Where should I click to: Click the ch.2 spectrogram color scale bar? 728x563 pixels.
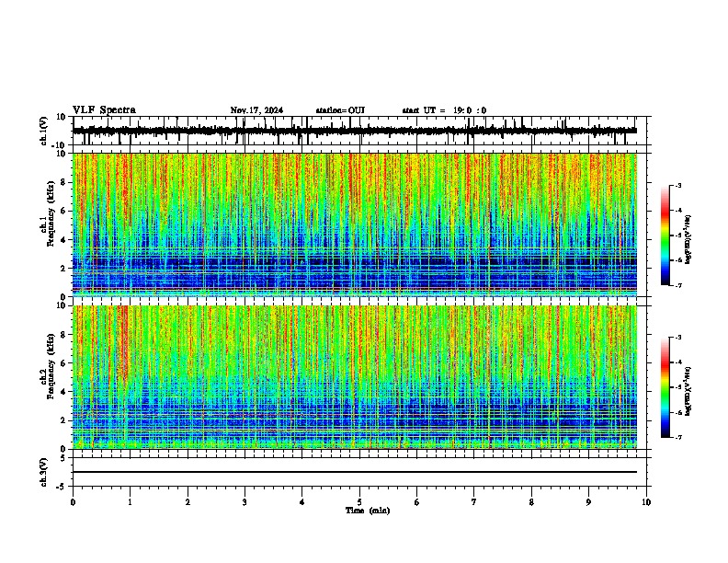click(665, 387)
